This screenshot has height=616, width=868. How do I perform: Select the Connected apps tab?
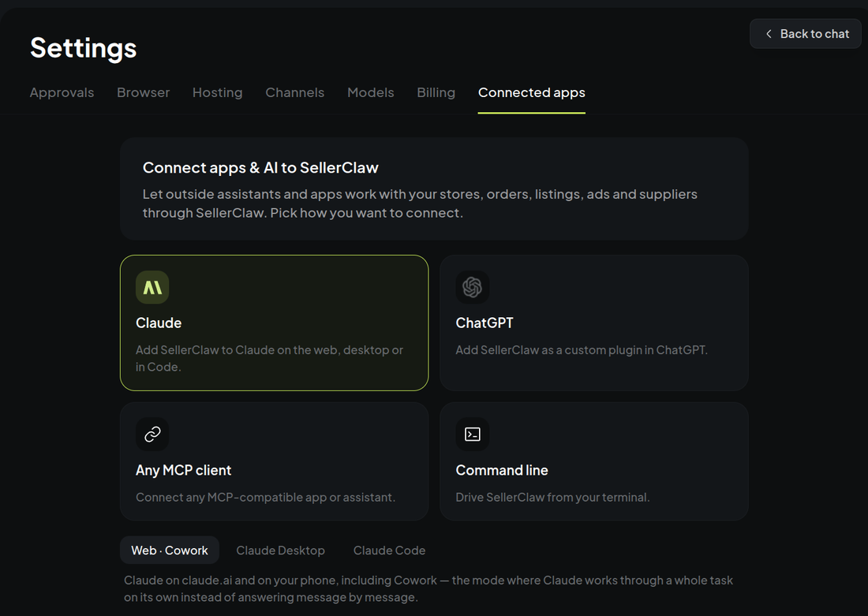point(531,92)
